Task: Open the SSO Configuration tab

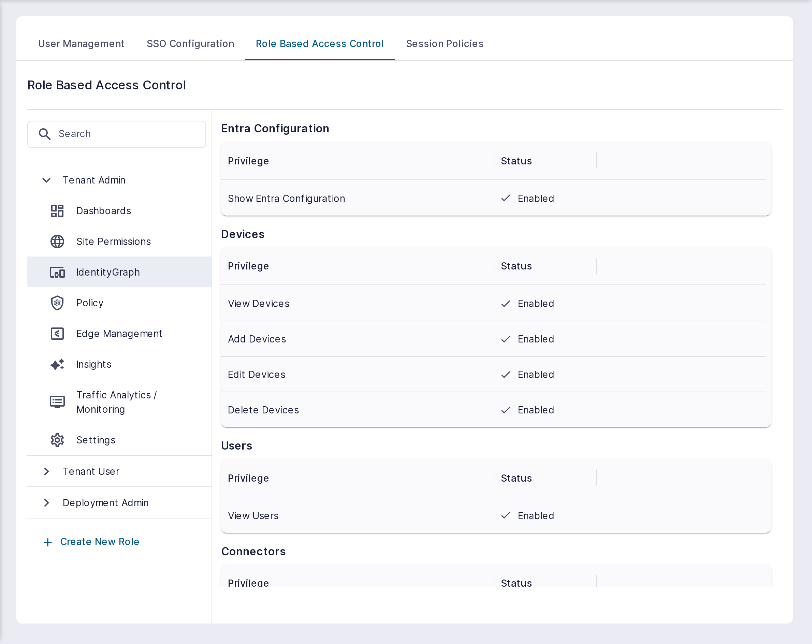Action: [190, 44]
